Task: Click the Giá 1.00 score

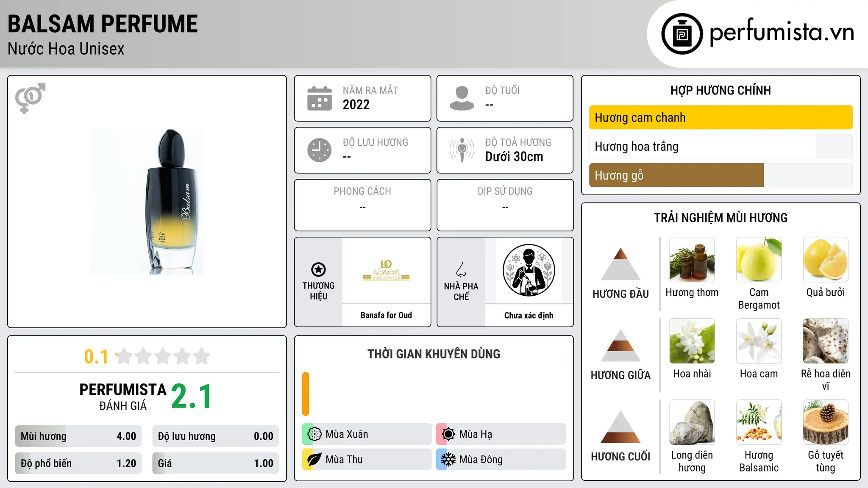Action: pyautogui.click(x=215, y=463)
